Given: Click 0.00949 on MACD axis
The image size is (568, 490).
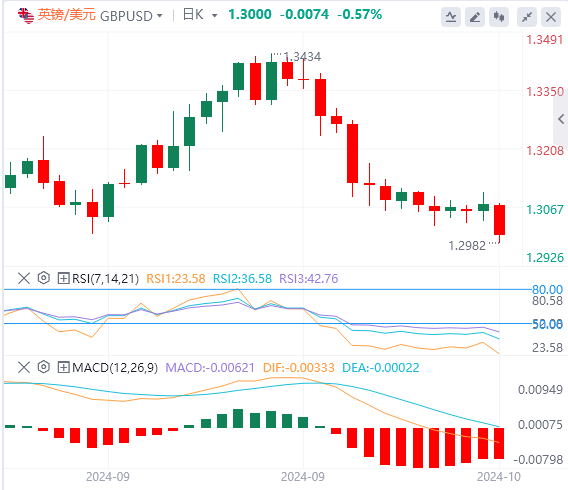Looking at the screenshot, I should point(540,390).
